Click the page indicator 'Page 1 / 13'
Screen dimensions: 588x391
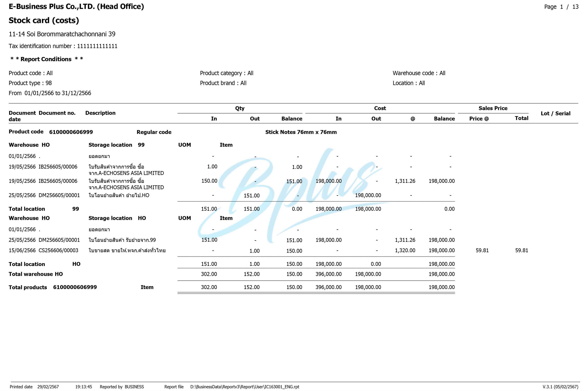coord(561,7)
